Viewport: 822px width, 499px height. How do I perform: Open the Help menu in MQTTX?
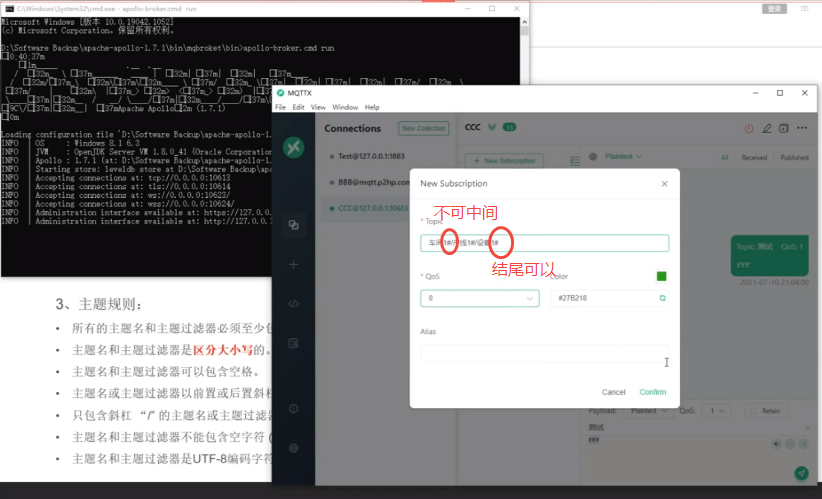tap(372, 107)
